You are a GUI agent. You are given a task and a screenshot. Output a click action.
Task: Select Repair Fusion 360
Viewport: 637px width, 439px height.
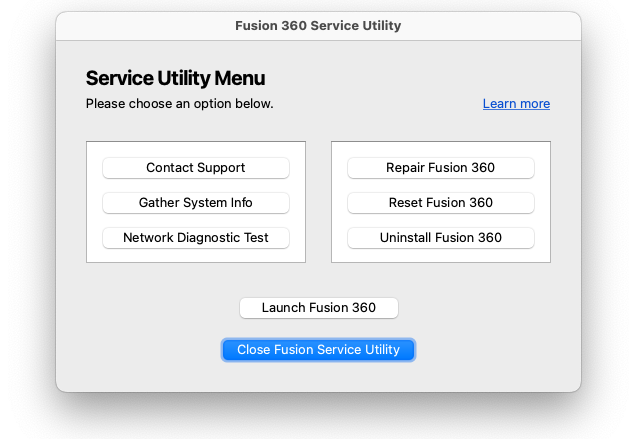click(441, 168)
